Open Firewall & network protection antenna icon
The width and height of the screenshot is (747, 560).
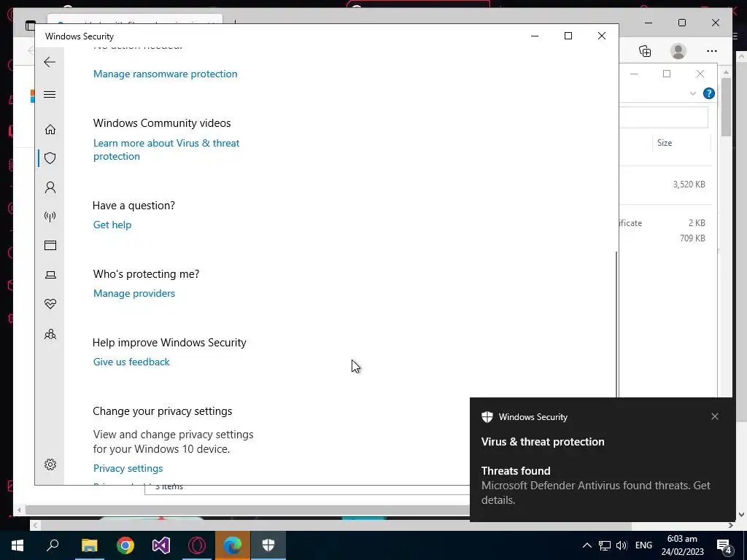[x=50, y=217]
